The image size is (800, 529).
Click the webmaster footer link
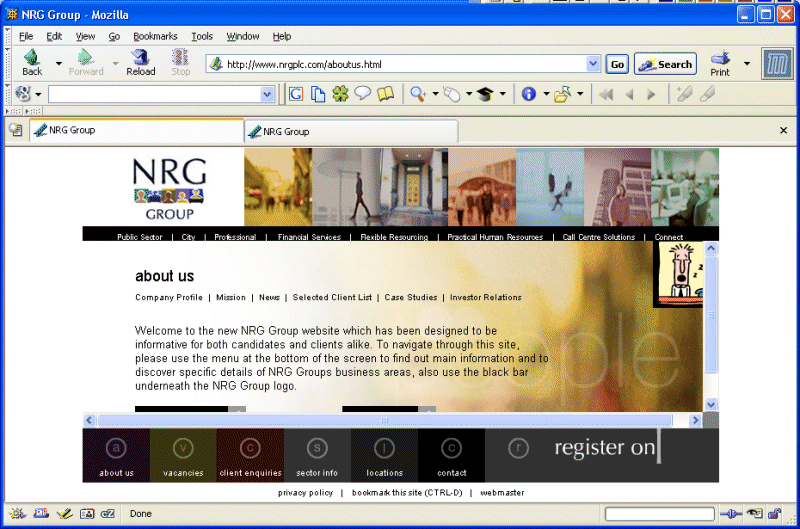coord(502,493)
